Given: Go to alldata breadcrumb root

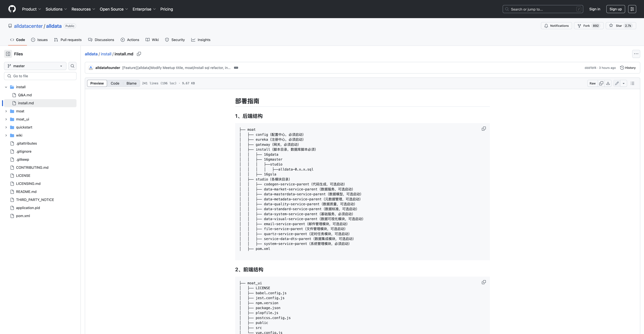Looking at the screenshot, I should click(x=91, y=54).
